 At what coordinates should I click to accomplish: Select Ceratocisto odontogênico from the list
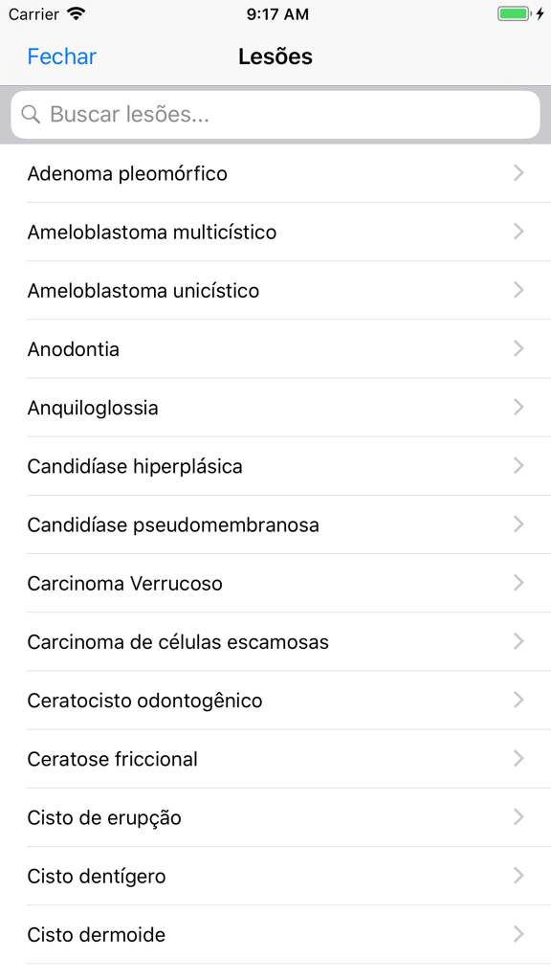(x=275, y=700)
